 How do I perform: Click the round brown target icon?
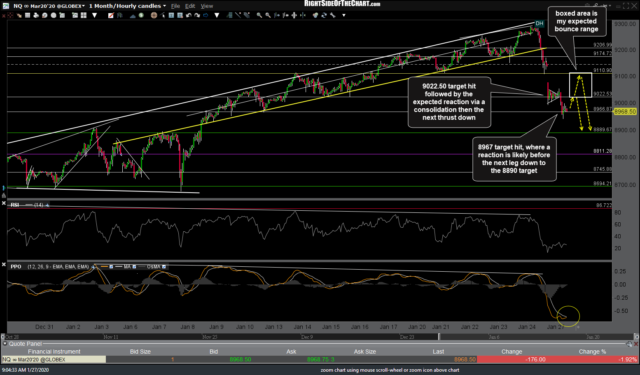pos(153,15)
